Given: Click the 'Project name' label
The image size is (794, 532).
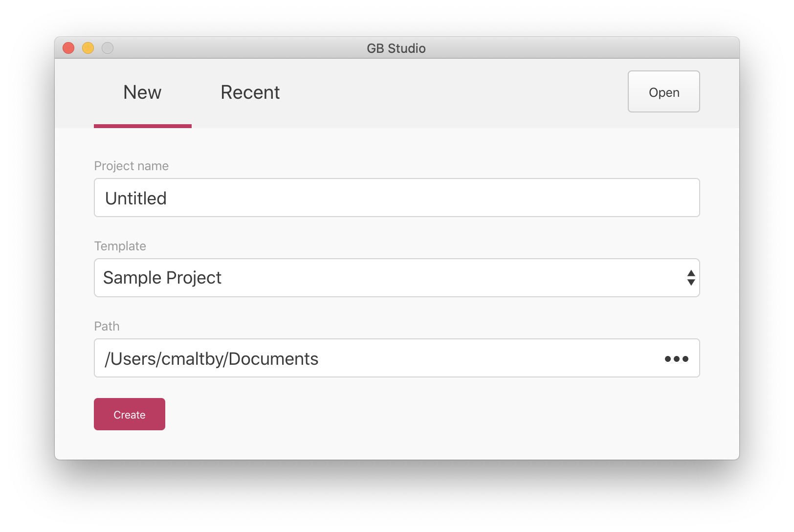Looking at the screenshot, I should 131,166.
